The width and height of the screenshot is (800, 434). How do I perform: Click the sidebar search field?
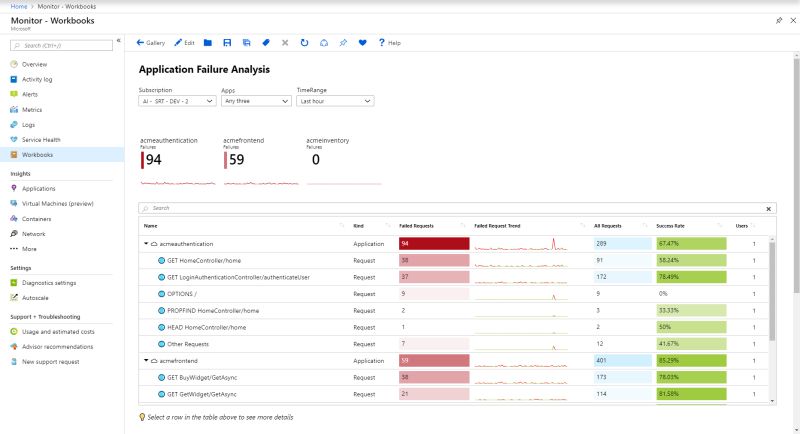point(61,45)
